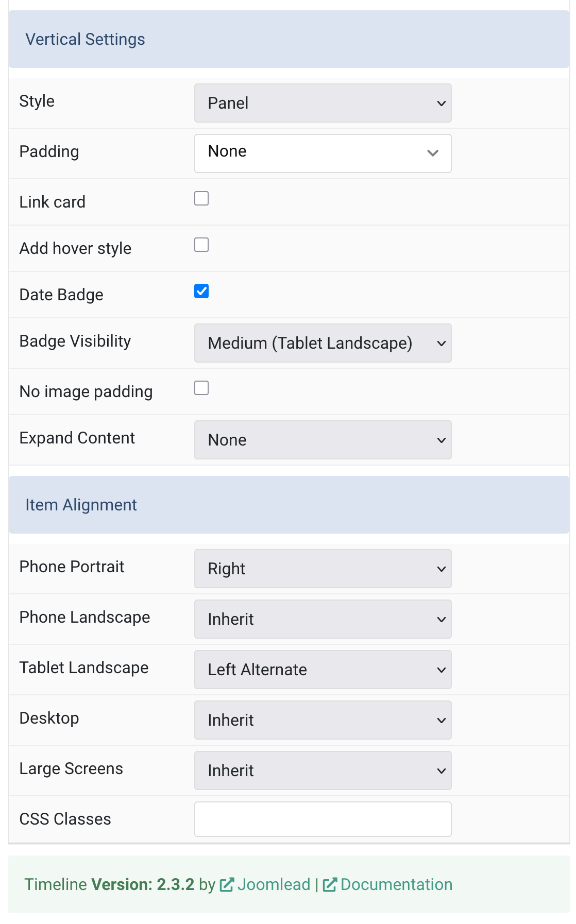
Task: Click the external link icon before Documentation
Action: (330, 885)
